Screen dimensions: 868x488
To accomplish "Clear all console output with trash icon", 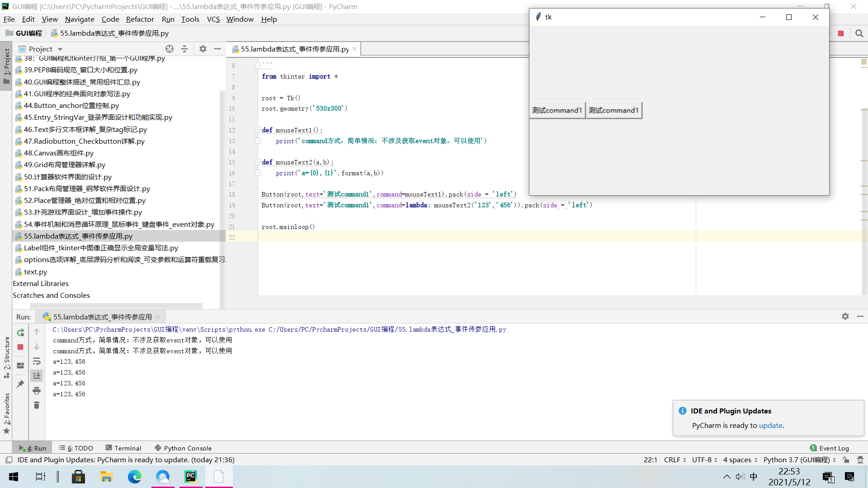I will point(37,405).
